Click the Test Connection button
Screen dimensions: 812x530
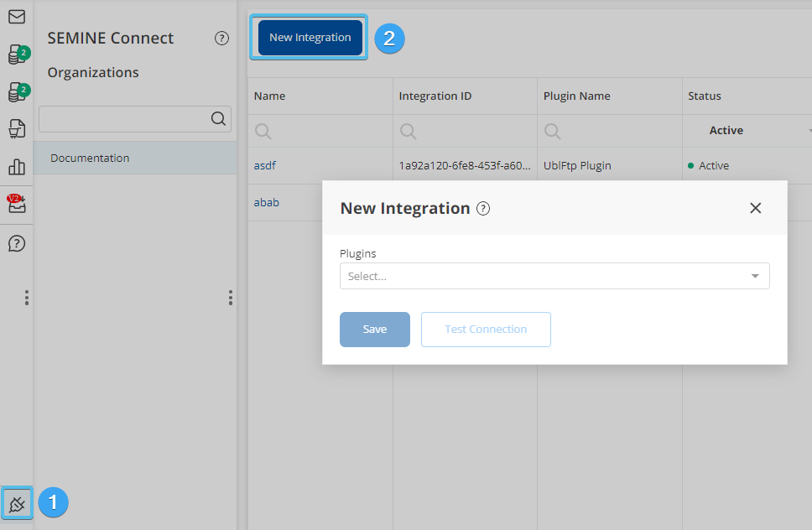tap(486, 330)
